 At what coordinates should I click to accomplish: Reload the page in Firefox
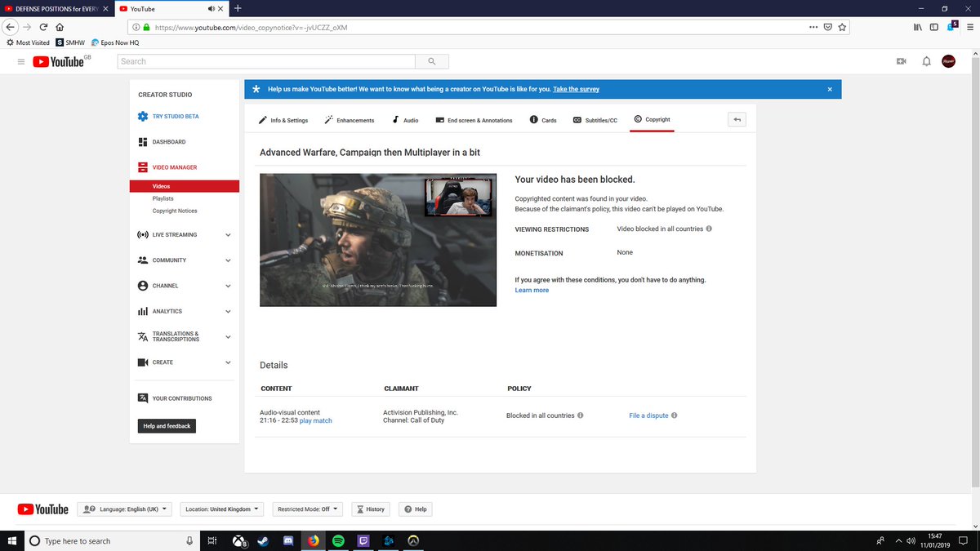point(43,26)
